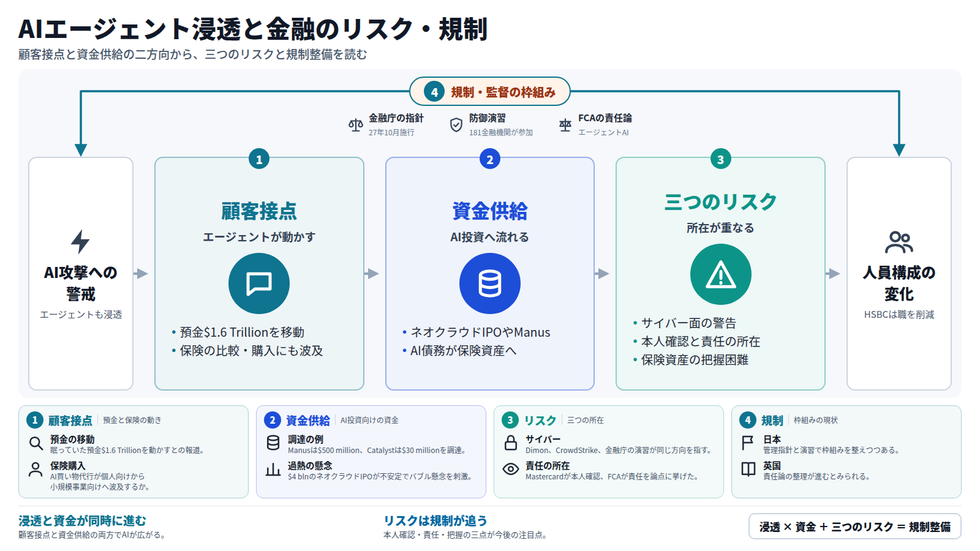Click the warning triangle icon in 三つのリスク card
980x551 pixels.
click(x=721, y=274)
